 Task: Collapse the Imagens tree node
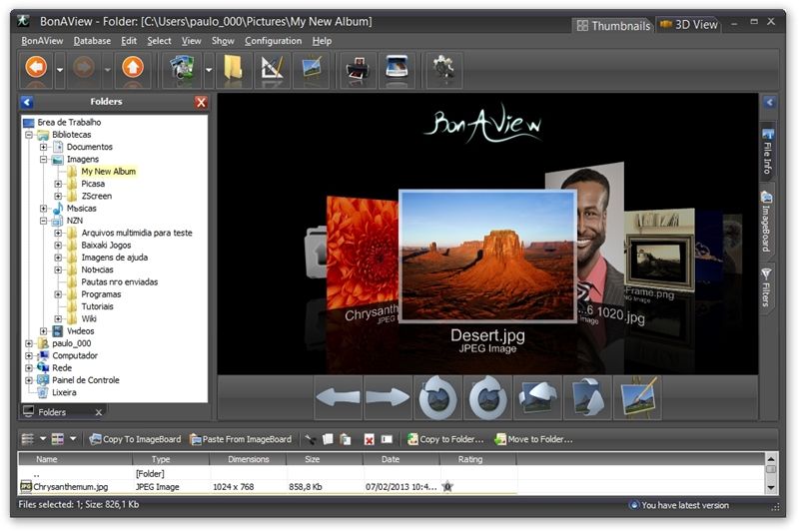[x=44, y=160]
